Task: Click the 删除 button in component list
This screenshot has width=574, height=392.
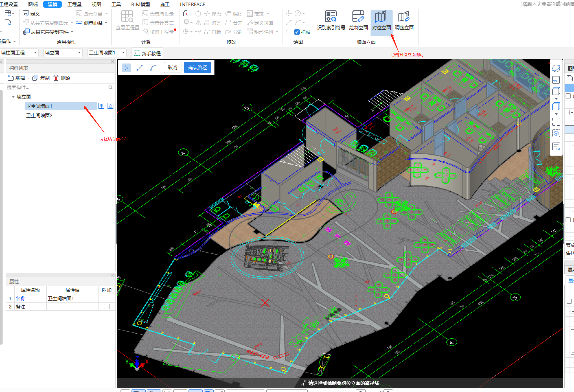Action: coord(62,78)
